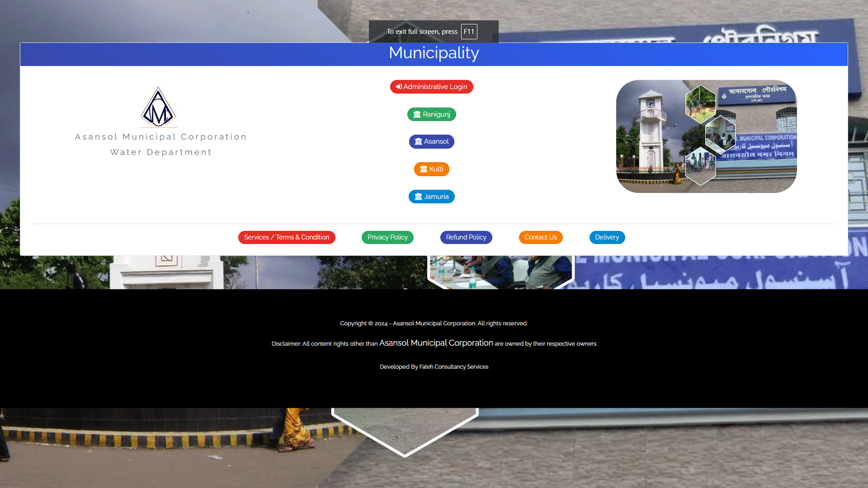Open the Privacy Policy page
The image size is (868, 488).
coord(387,237)
